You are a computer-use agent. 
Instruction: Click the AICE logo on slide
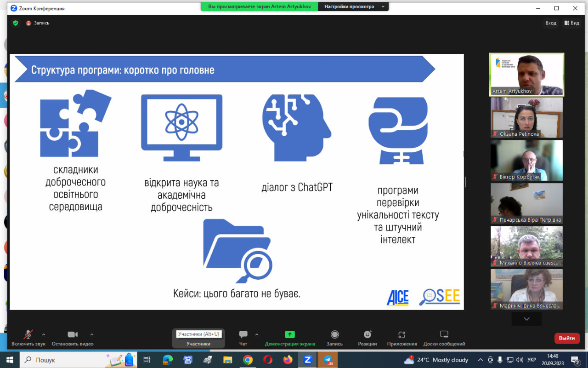coord(397,298)
